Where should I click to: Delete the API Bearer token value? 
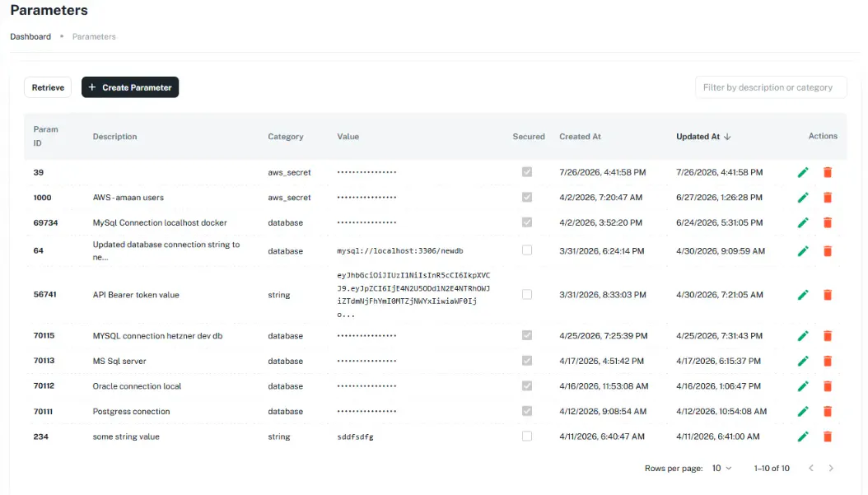828,295
